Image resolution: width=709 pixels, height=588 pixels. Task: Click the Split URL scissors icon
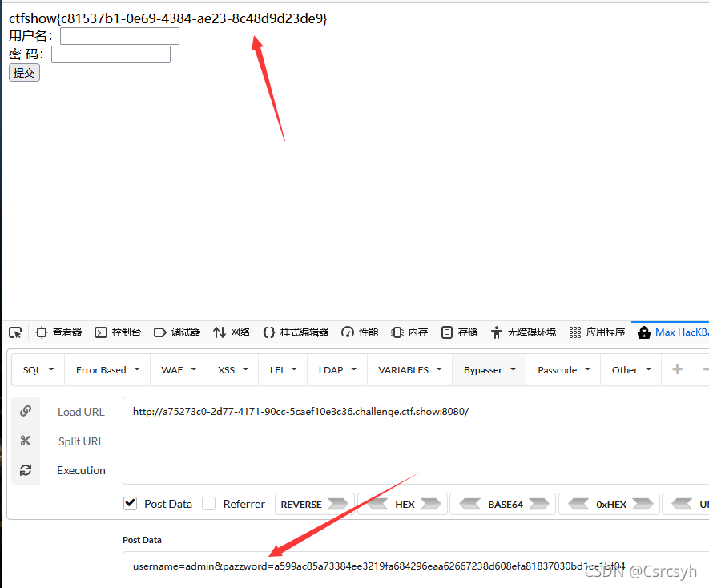26,441
